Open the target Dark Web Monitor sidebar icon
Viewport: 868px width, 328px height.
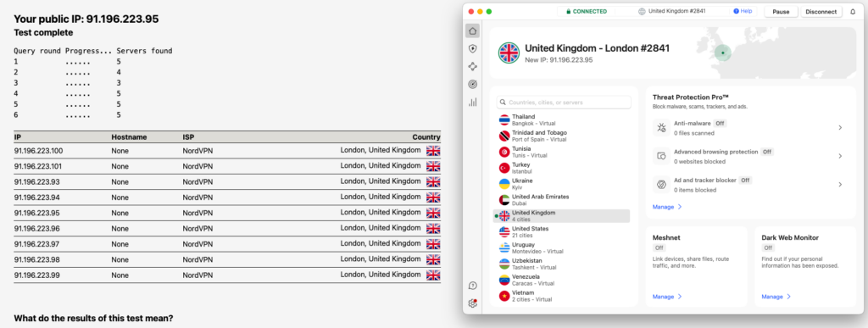(472, 84)
